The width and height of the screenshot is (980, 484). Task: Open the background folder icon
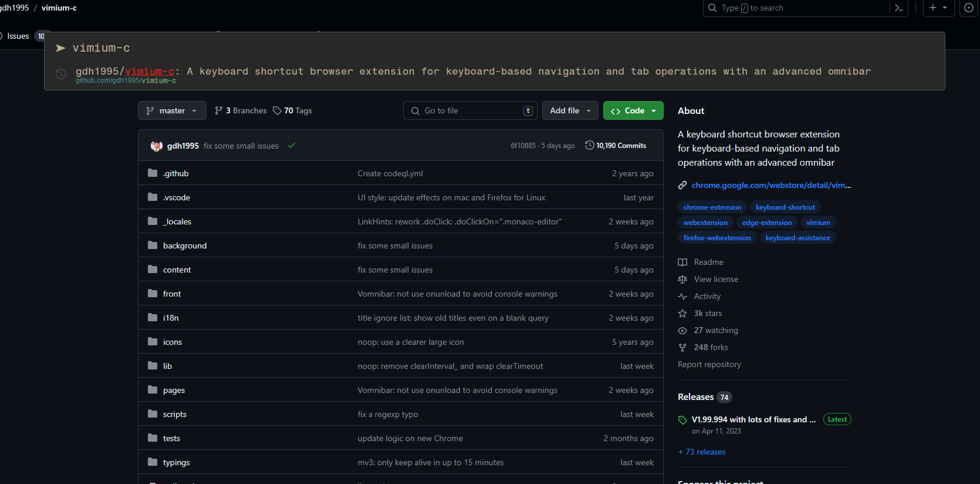[x=153, y=245]
